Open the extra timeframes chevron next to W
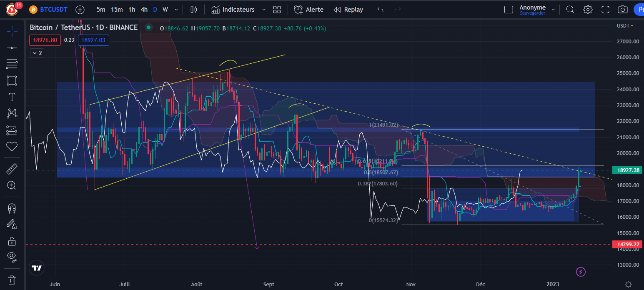The height and width of the screenshot is (290, 644). tap(175, 9)
